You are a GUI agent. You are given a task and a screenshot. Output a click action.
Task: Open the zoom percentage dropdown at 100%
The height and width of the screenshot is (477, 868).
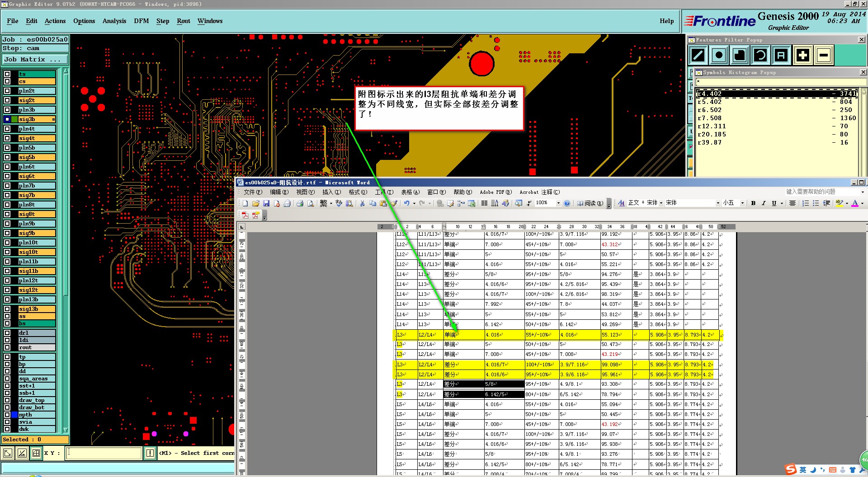(x=558, y=203)
